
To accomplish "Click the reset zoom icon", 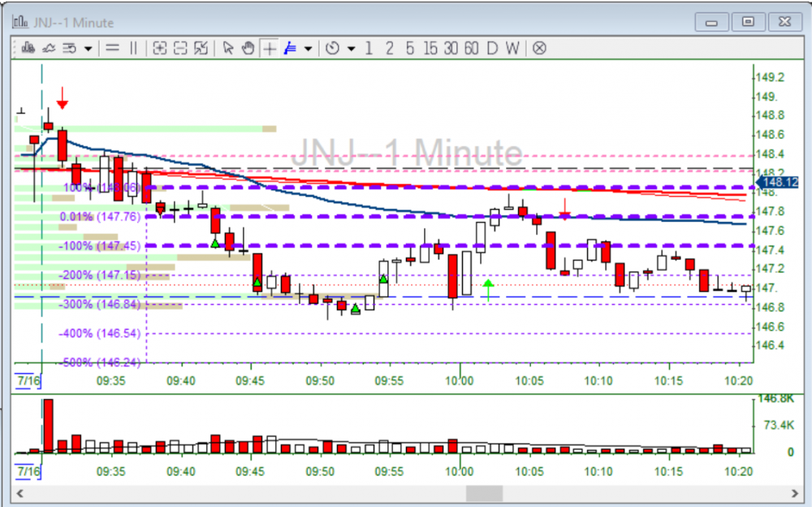I will click(x=201, y=49).
